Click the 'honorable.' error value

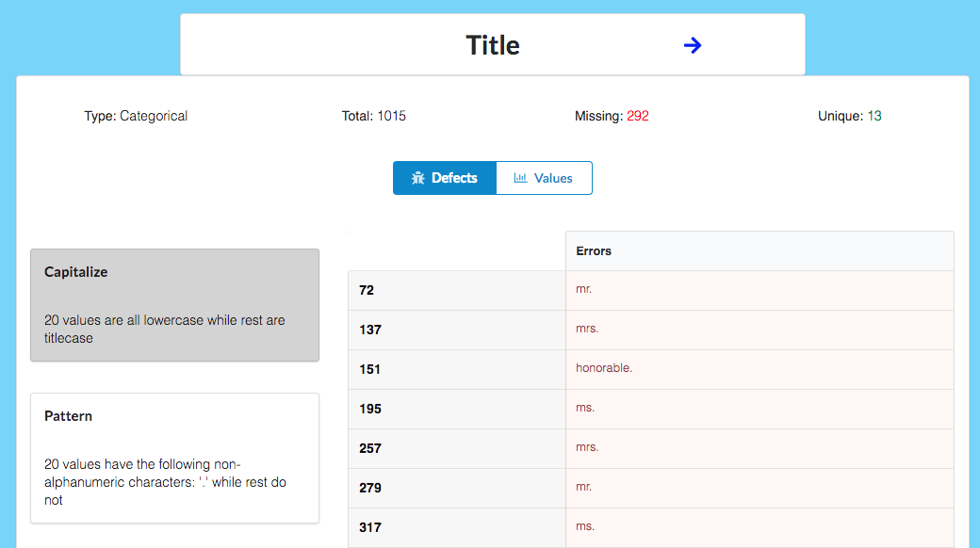click(604, 368)
